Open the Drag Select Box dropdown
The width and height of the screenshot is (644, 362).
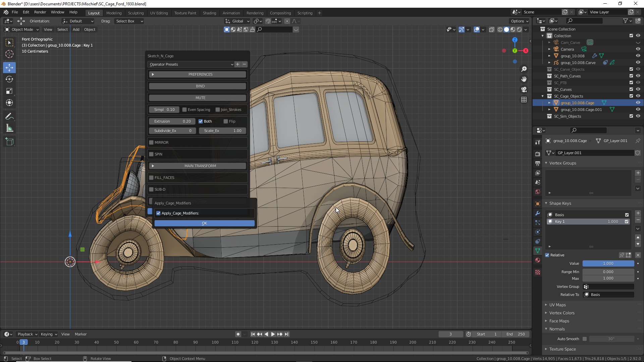[129, 21]
